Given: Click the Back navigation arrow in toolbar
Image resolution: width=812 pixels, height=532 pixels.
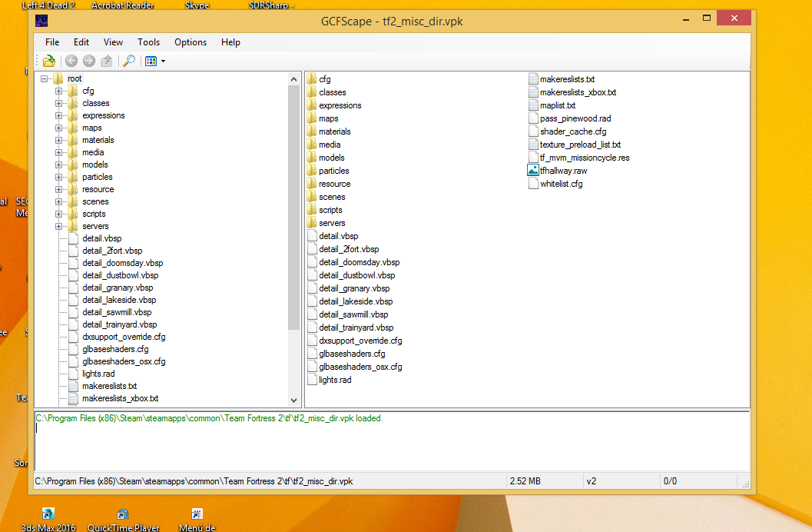Looking at the screenshot, I should [71, 62].
